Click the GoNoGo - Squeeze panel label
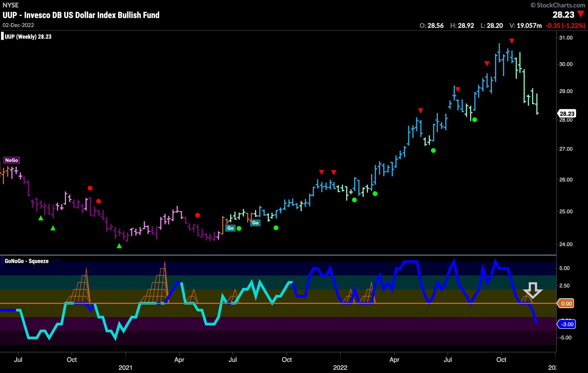 click(x=26, y=261)
